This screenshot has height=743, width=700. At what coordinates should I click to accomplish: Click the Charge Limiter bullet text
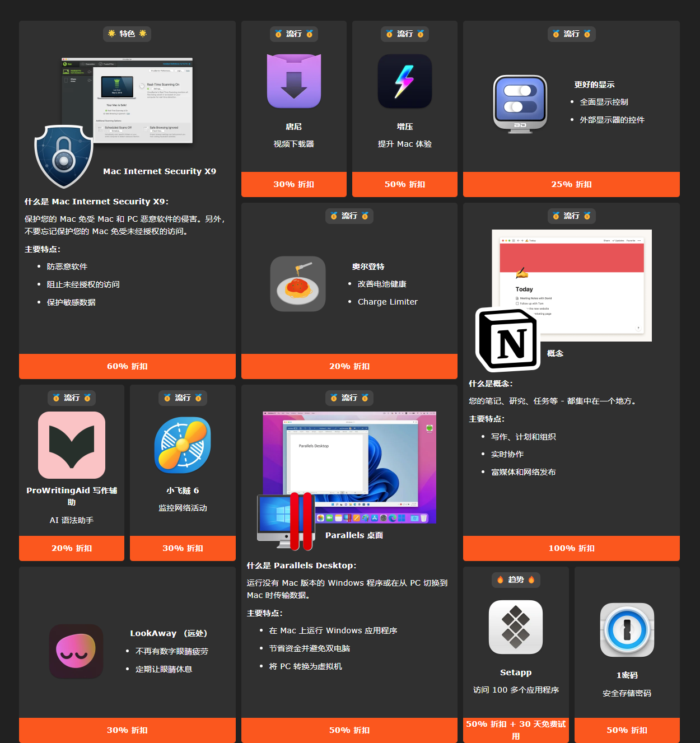coord(388,302)
